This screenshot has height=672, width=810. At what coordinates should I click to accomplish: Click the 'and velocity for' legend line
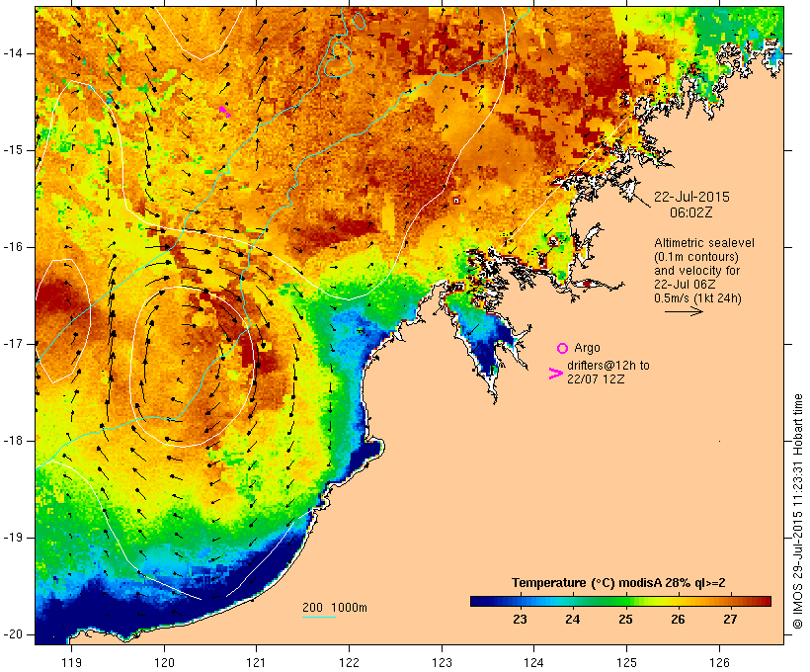[696, 271]
